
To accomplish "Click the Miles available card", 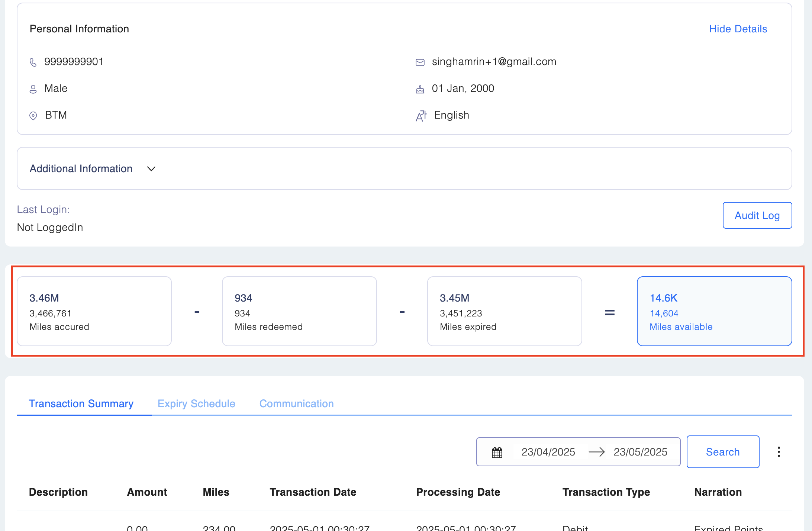I will coord(714,311).
